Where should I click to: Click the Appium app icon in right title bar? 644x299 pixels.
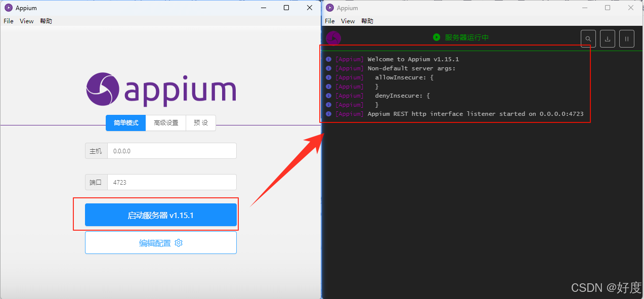click(x=330, y=8)
